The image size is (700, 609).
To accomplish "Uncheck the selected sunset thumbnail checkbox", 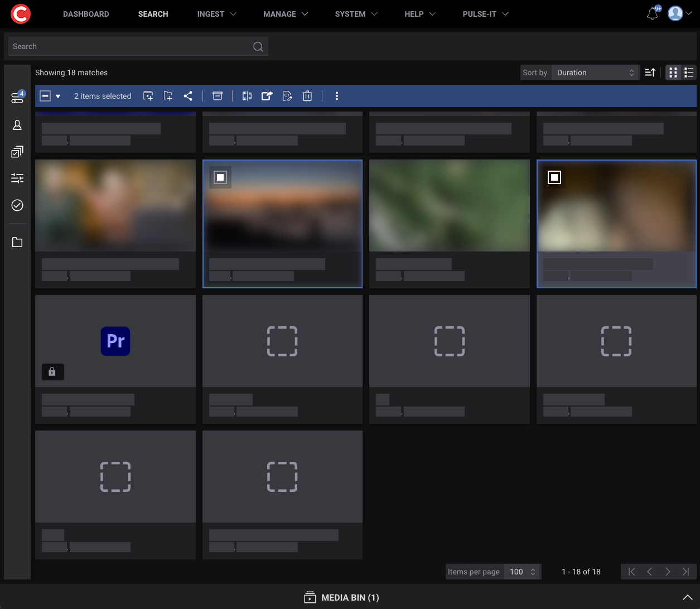I will pyautogui.click(x=220, y=177).
